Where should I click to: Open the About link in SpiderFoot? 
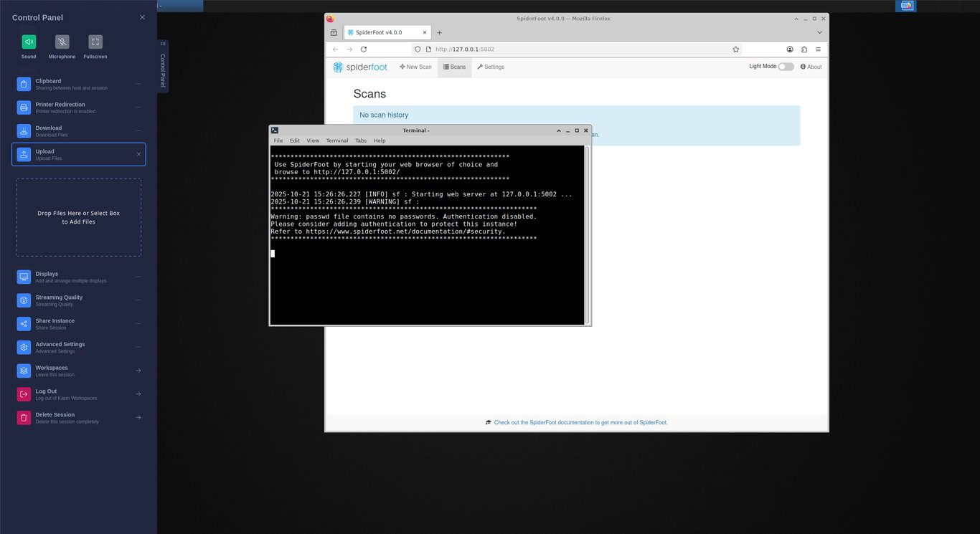(x=811, y=67)
